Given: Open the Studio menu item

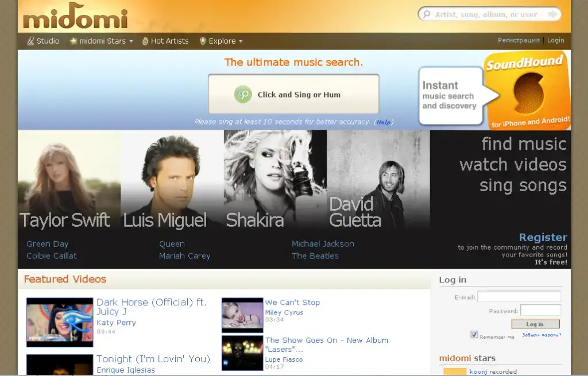Looking at the screenshot, I should pyautogui.click(x=48, y=41).
